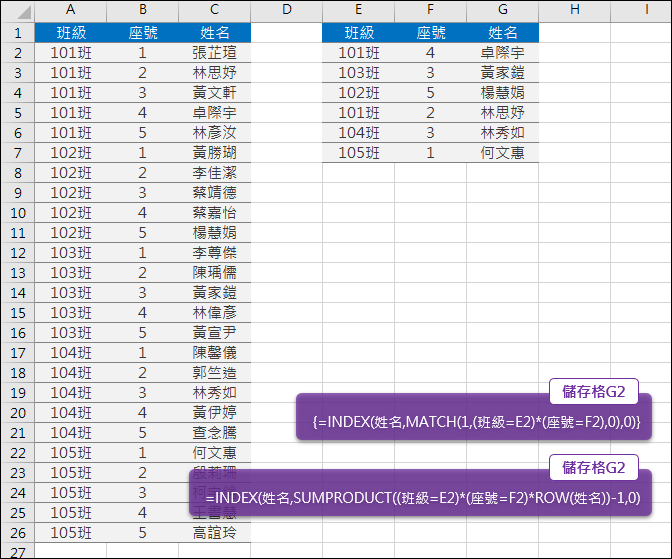Select cell with name 陳瑀儒
This screenshot has height=559, width=672.
coord(215,273)
